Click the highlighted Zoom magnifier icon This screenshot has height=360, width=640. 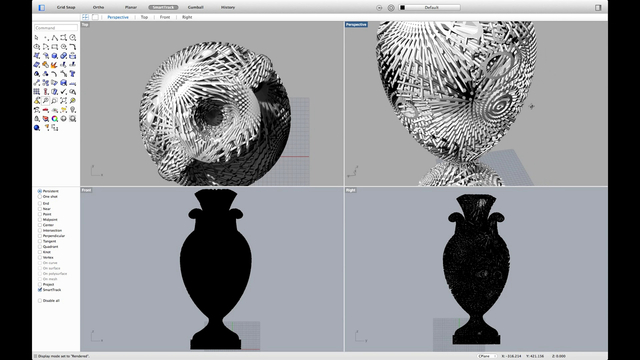[x=46, y=100]
